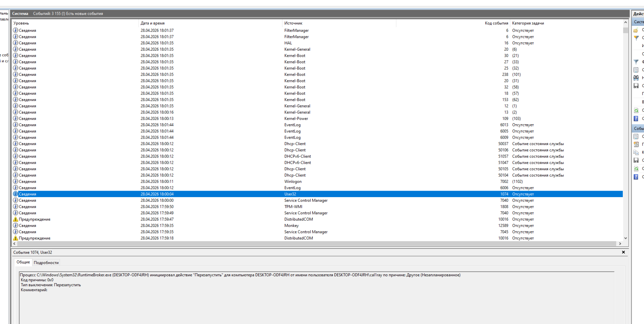Image resolution: width=644 pixels, height=324 pixels.
Task: Open Find using the binoculars icon
Action: (x=636, y=78)
